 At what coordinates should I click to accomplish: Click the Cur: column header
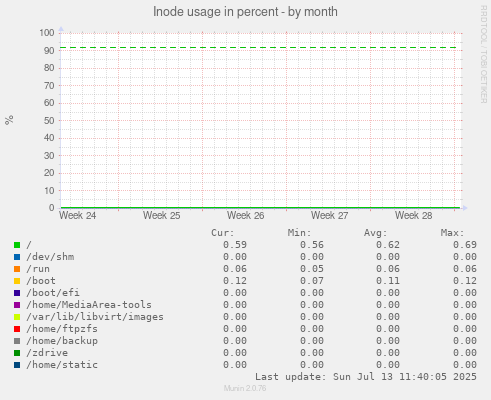tap(223, 233)
